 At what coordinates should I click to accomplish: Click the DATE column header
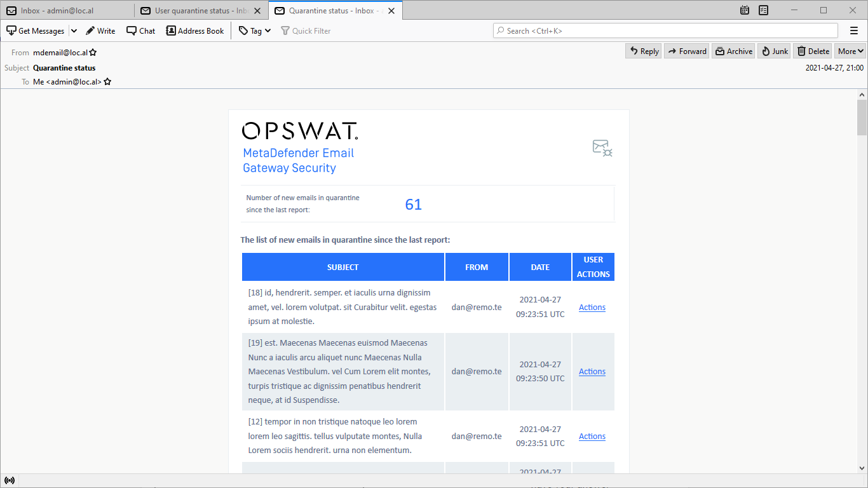click(540, 267)
